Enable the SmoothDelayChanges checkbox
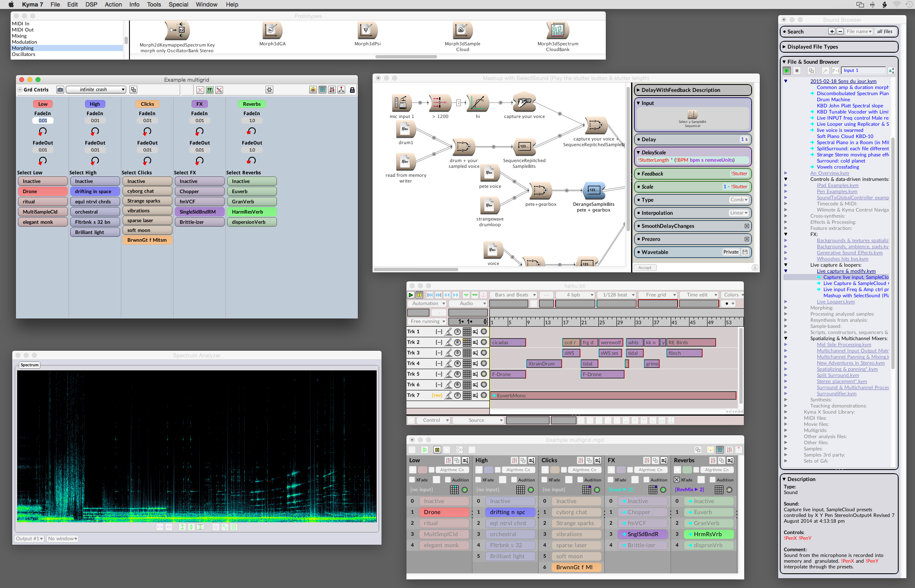 [747, 226]
